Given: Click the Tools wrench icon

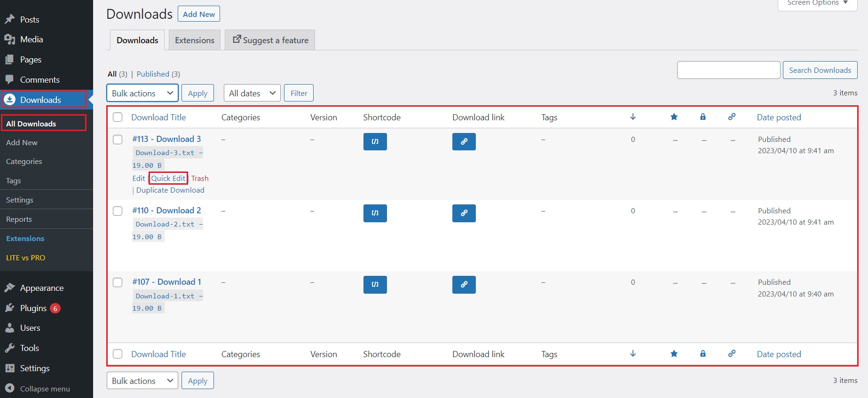Looking at the screenshot, I should point(9,348).
